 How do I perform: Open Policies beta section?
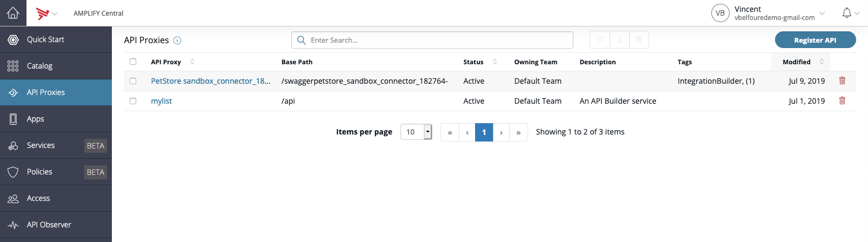coord(56,172)
